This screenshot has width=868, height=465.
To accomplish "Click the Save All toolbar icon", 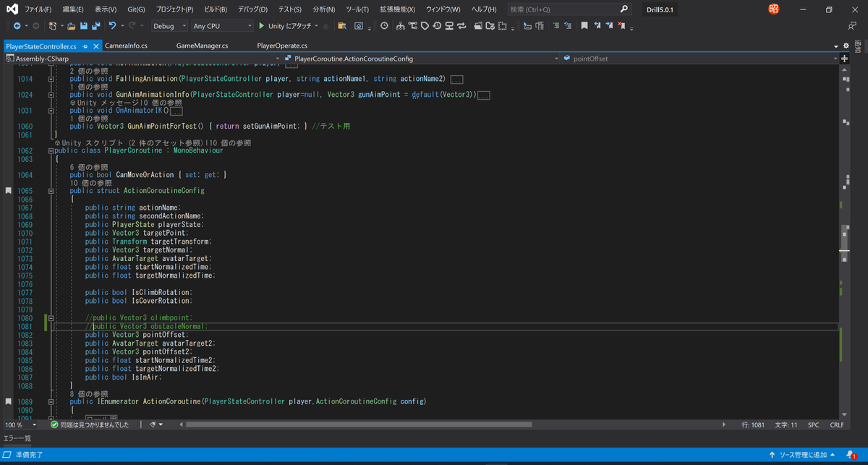I will (x=95, y=26).
